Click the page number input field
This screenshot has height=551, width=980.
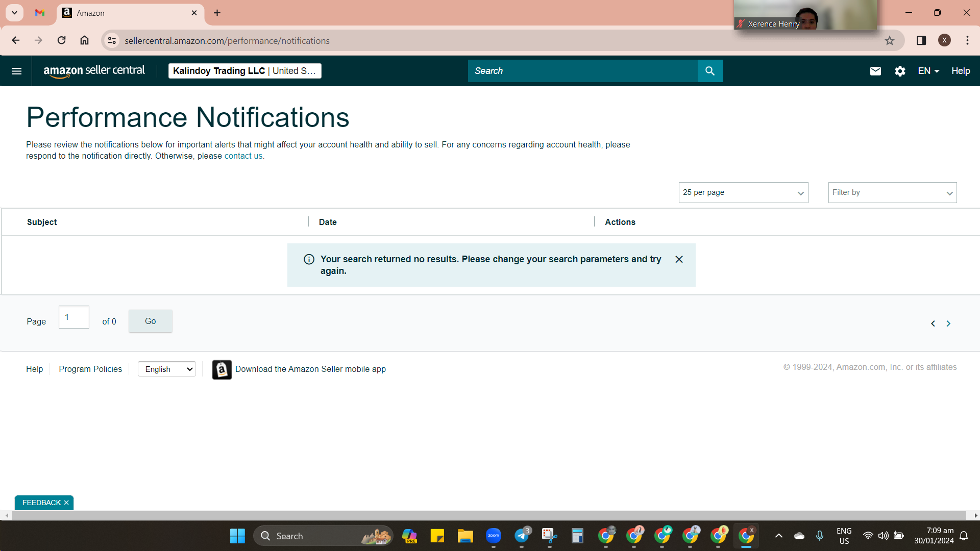pyautogui.click(x=74, y=317)
